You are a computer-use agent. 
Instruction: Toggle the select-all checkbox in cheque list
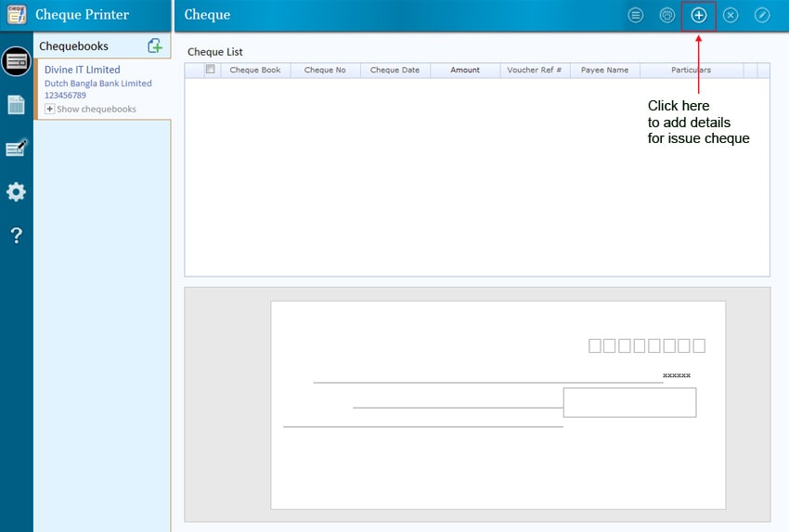pyautogui.click(x=211, y=70)
